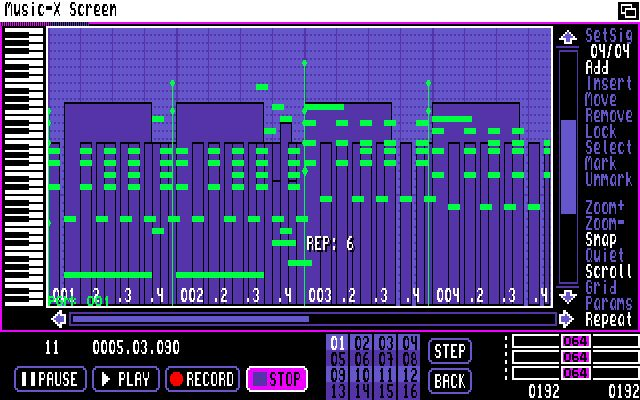Click the vertical scrollbar thumb
The image size is (640, 400).
pyautogui.click(x=568, y=167)
